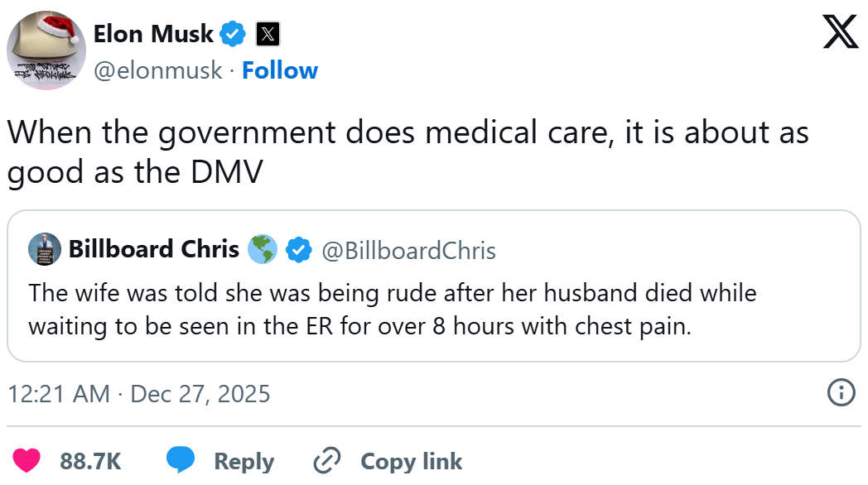Click Billboard Chris's blue verified badge

(x=298, y=249)
